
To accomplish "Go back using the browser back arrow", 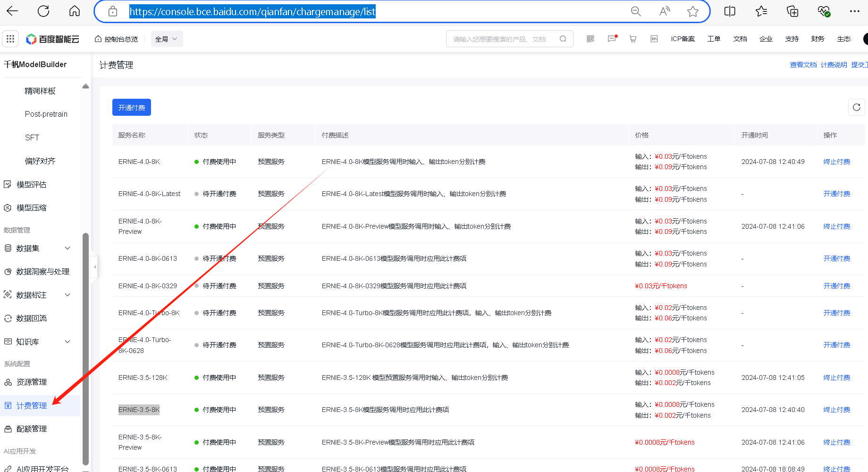I will 12,11.
